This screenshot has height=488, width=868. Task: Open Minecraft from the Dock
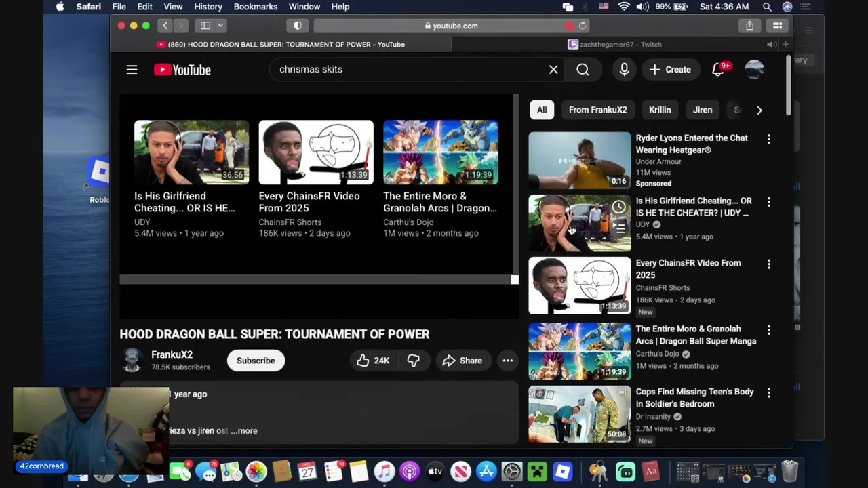538,471
